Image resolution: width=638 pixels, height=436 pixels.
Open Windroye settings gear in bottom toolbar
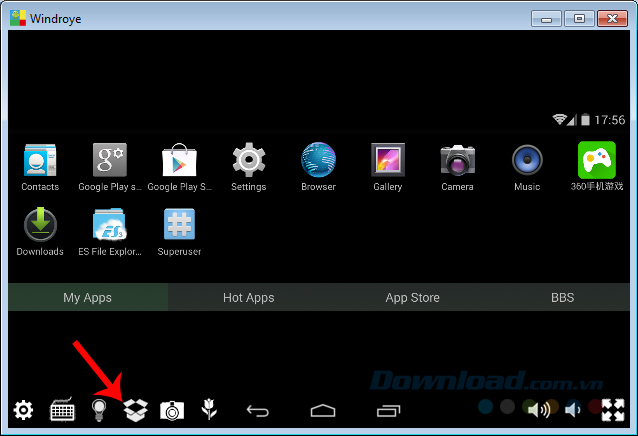[23, 410]
